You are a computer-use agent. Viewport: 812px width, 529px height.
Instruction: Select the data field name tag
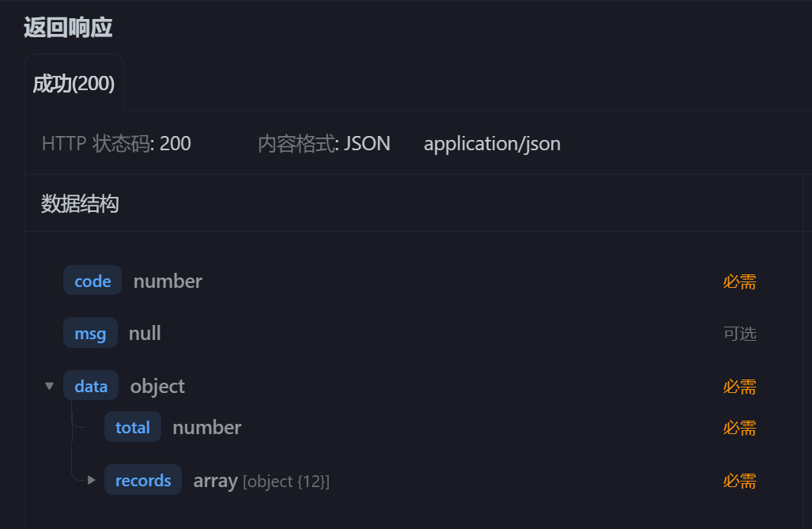(x=91, y=386)
